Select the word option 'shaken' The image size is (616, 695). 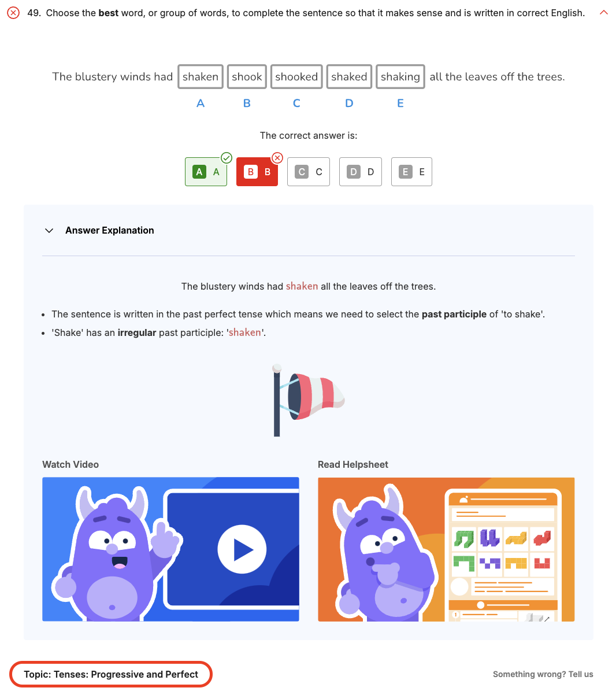coord(201,76)
